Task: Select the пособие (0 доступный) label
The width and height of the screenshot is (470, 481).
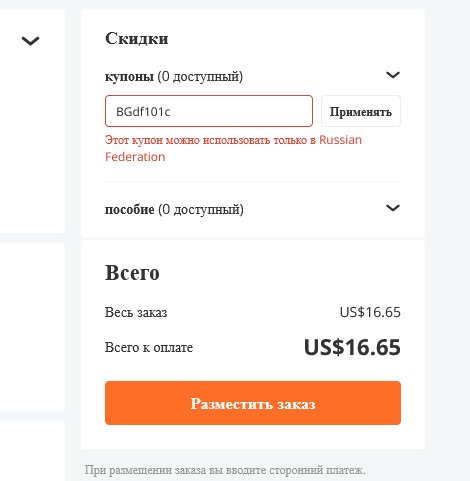Action: point(174,209)
